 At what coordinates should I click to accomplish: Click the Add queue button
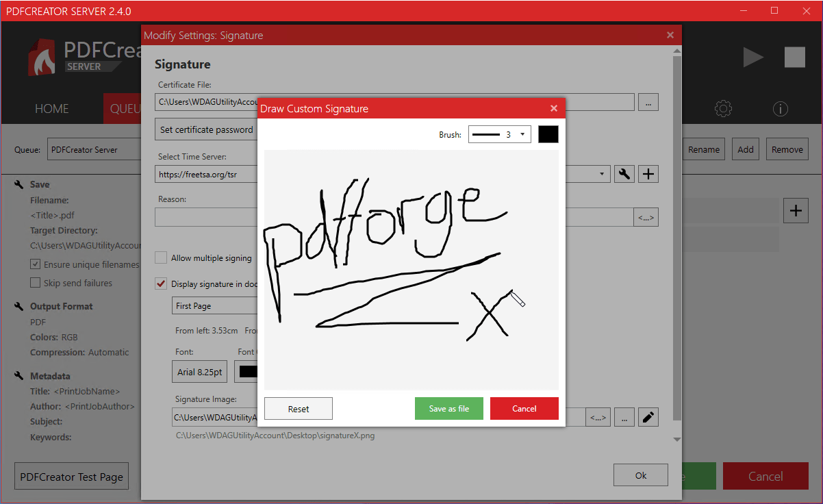[746, 149]
